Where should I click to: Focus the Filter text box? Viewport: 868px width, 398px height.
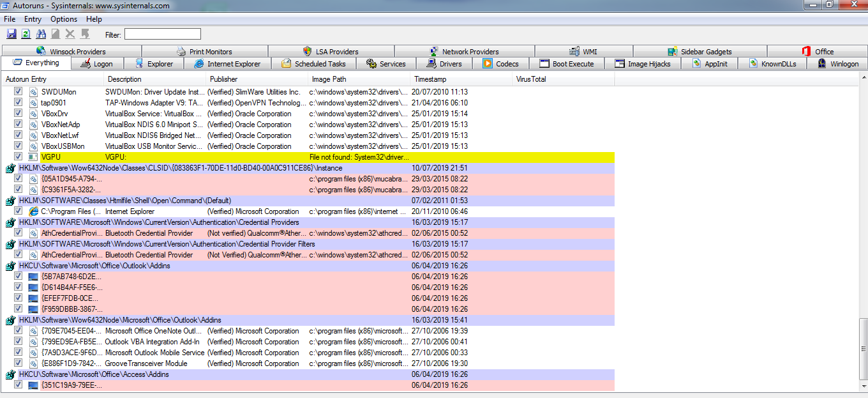click(x=162, y=34)
